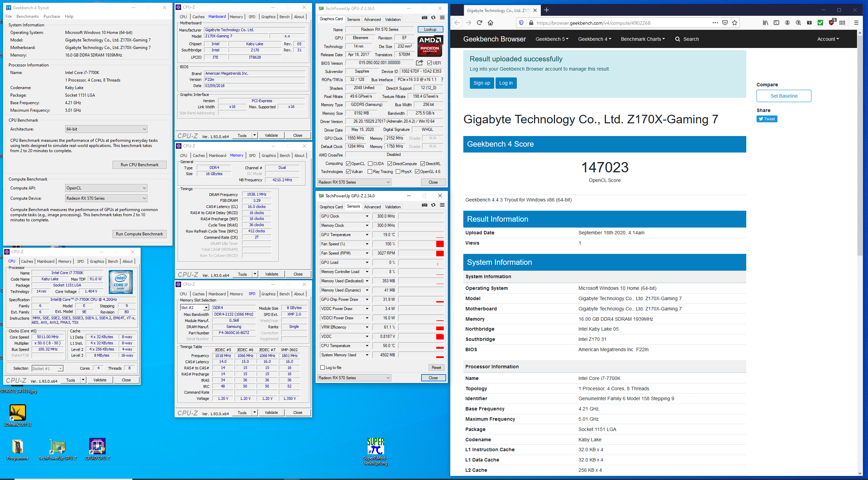Viewport: 868px width, 480px height.
Task: Switch to Caches tab in Mainboard CPU-Z window
Action: 198,17
